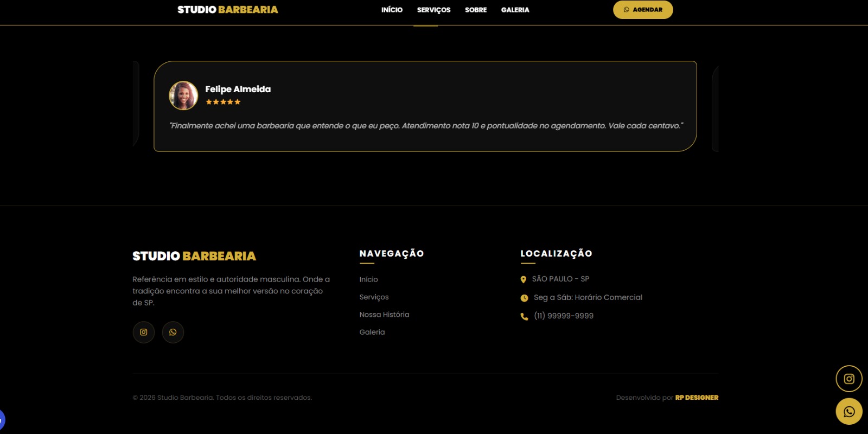The width and height of the screenshot is (868, 434).
Task: Click footer link Serviços
Action: point(374,297)
